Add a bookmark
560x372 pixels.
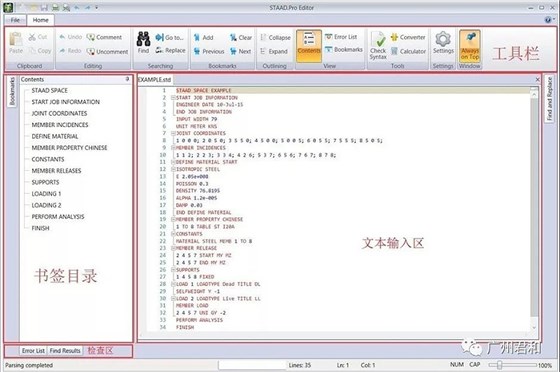point(204,37)
